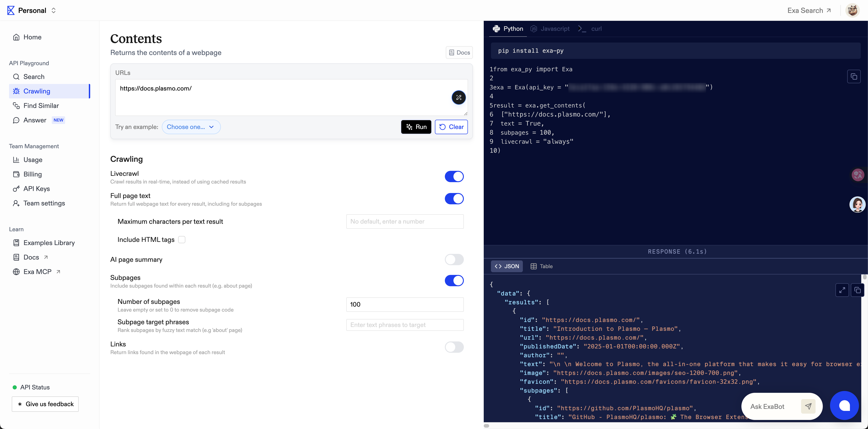868x429 pixels.
Task: Enable the Links toggle
Action: (454, 347)
